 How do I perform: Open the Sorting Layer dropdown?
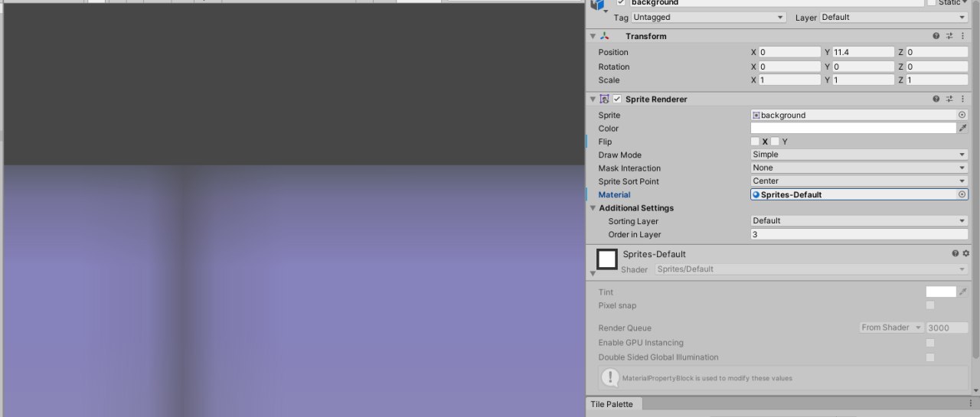[859, 220]
